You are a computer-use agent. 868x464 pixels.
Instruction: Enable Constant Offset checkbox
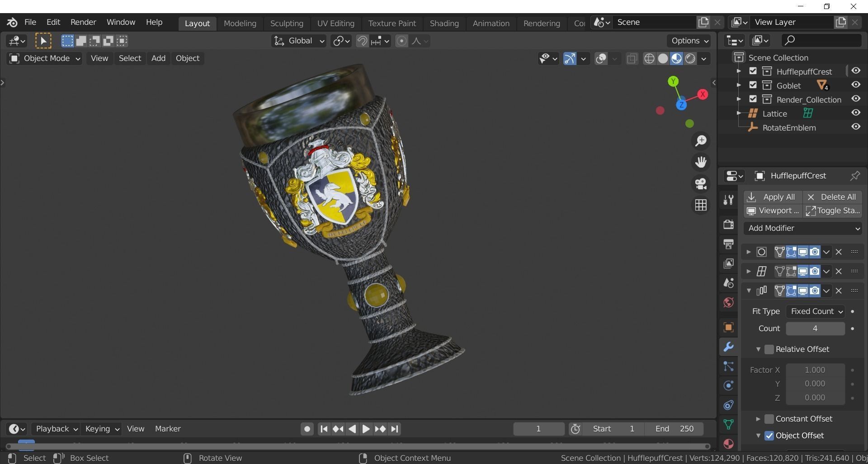(769, 419)
